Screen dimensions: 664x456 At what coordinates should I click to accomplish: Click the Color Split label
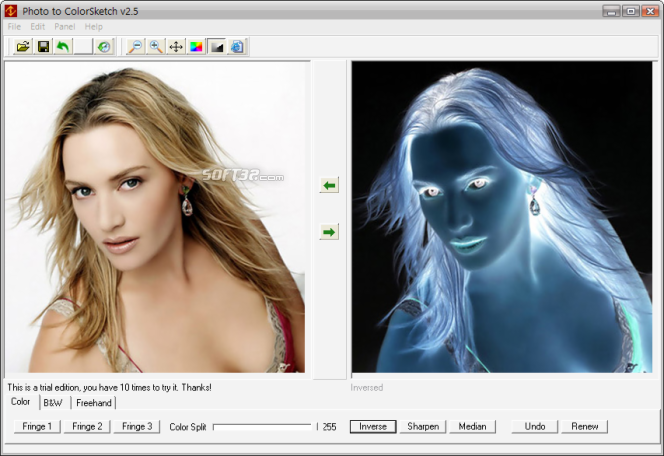[x=188, y=427]
